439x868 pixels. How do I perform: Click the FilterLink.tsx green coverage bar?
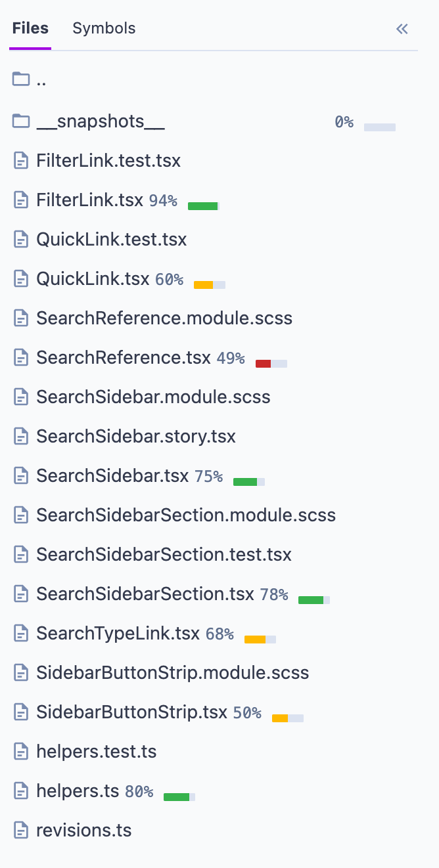[x=203, y=206]
